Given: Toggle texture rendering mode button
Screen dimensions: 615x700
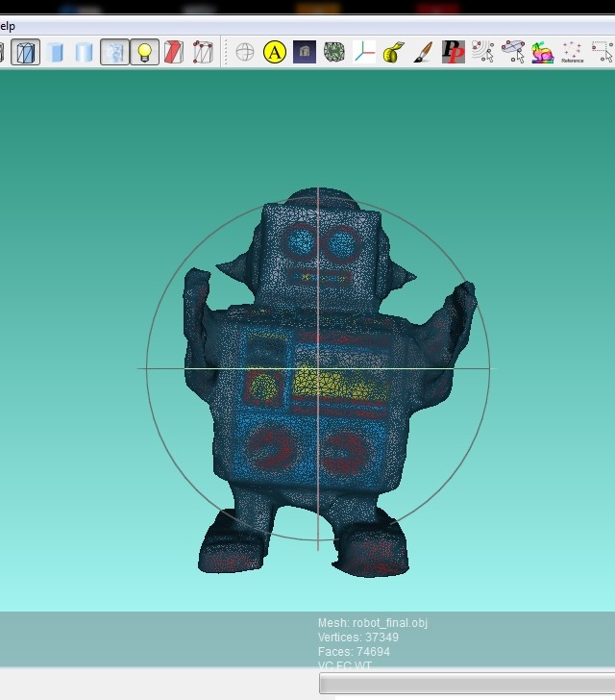Looking at the screenshot, I should click(114, 52).
